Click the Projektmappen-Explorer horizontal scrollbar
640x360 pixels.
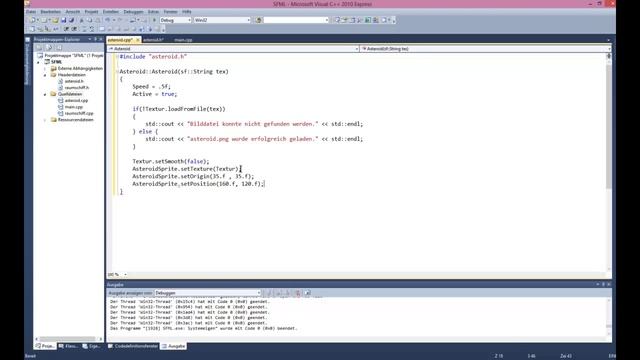coord(68,339)
